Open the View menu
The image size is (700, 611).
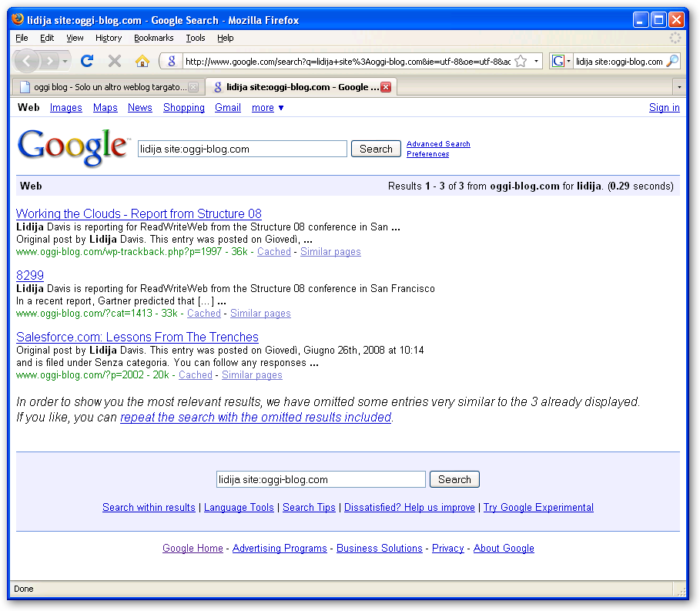(x=75, y=38)
